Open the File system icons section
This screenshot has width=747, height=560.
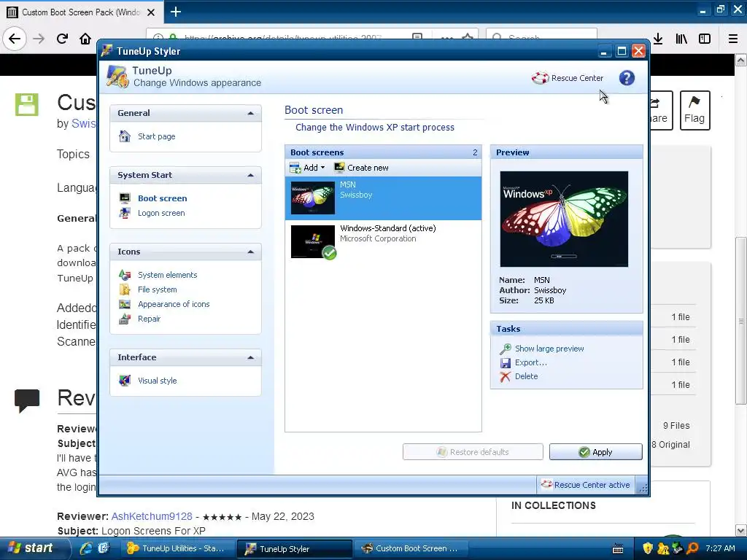pyautogui.click(x=158, y=289)
